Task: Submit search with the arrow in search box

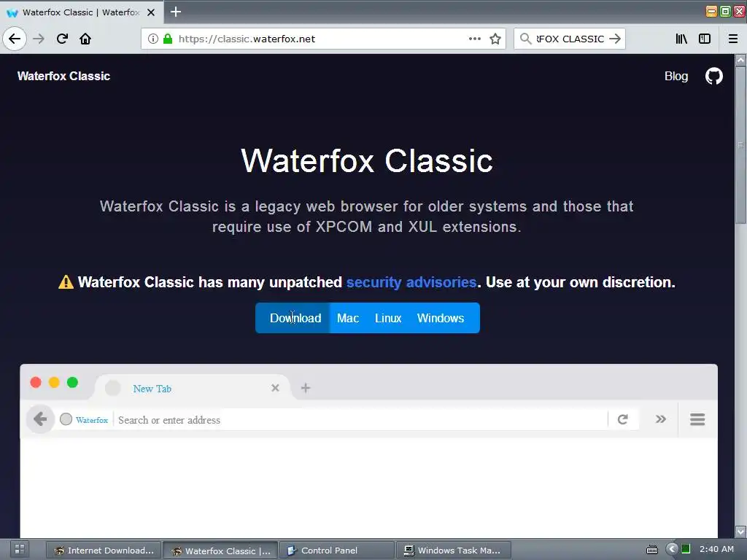Action: [x=615, y=39]
